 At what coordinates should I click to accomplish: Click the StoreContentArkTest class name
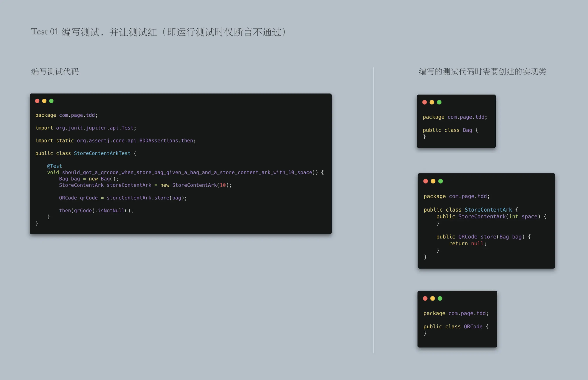pos(102,153)
